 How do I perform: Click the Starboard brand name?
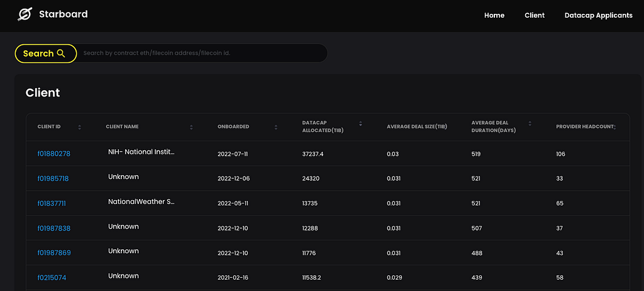coord(64,14)
